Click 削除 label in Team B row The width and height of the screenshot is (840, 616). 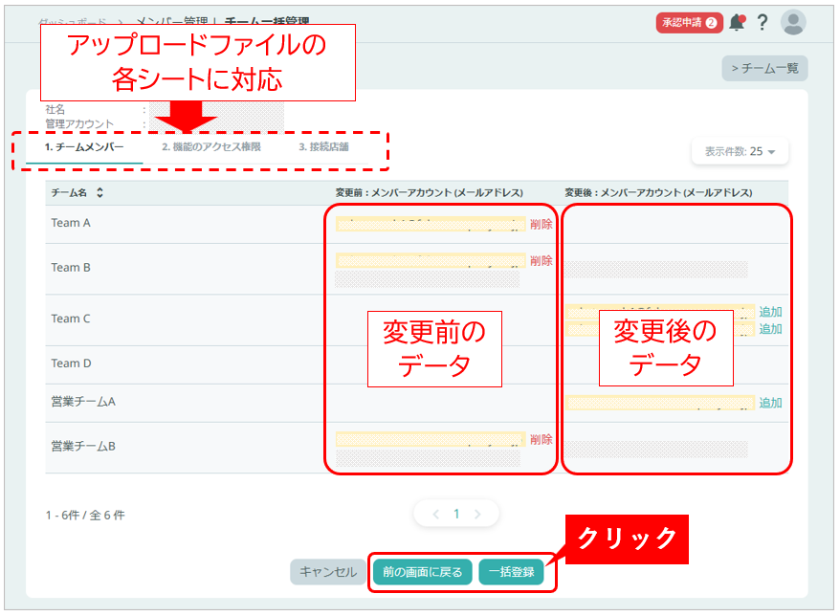pos(542,261)
